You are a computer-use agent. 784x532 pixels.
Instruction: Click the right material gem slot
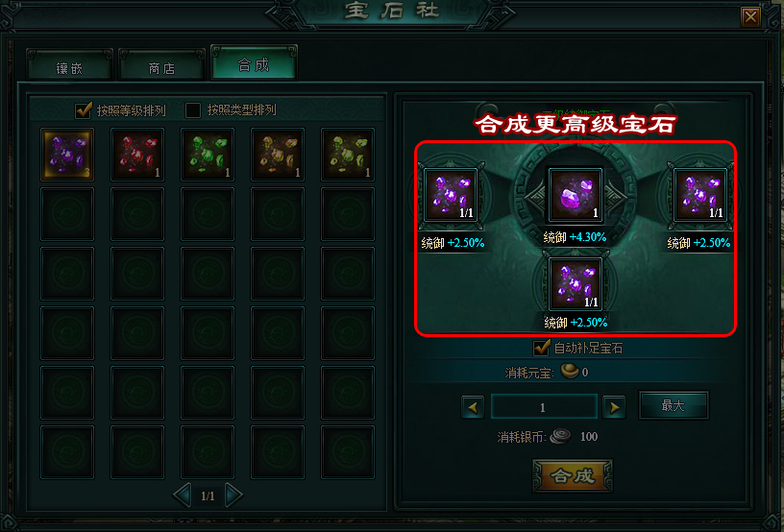(x=700, y=194)
